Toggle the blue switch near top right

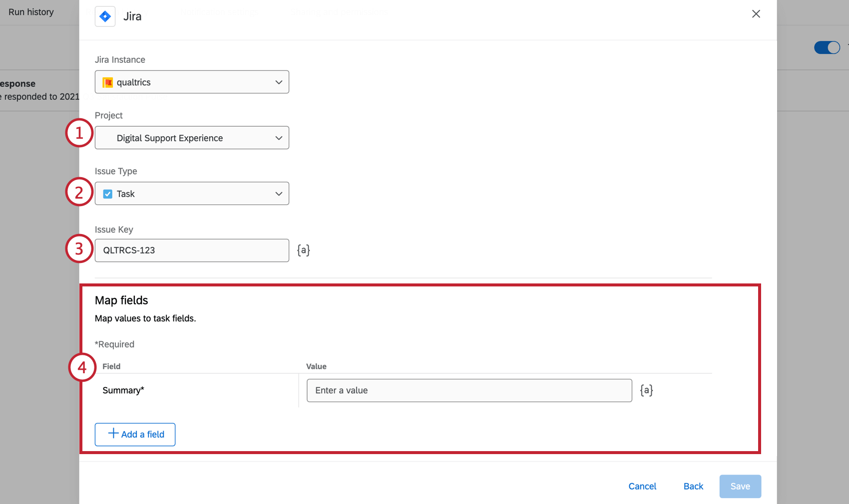click(x=827, y=47)
